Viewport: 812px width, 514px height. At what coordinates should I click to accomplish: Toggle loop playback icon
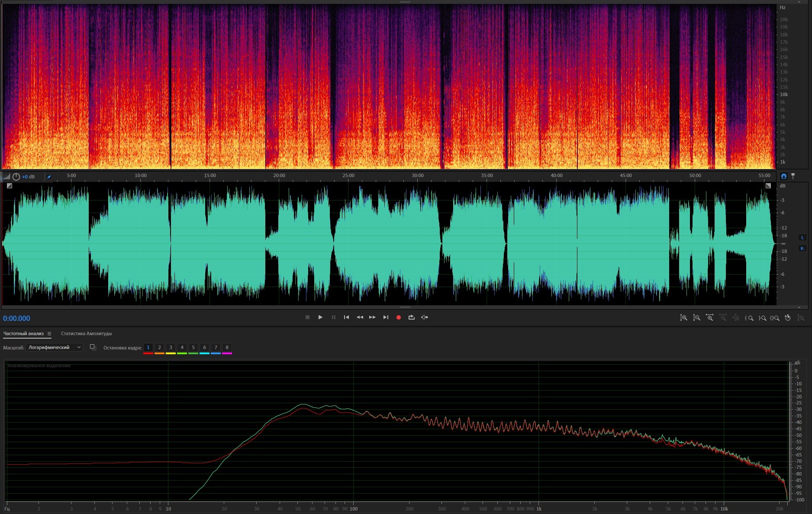(411, 317)
